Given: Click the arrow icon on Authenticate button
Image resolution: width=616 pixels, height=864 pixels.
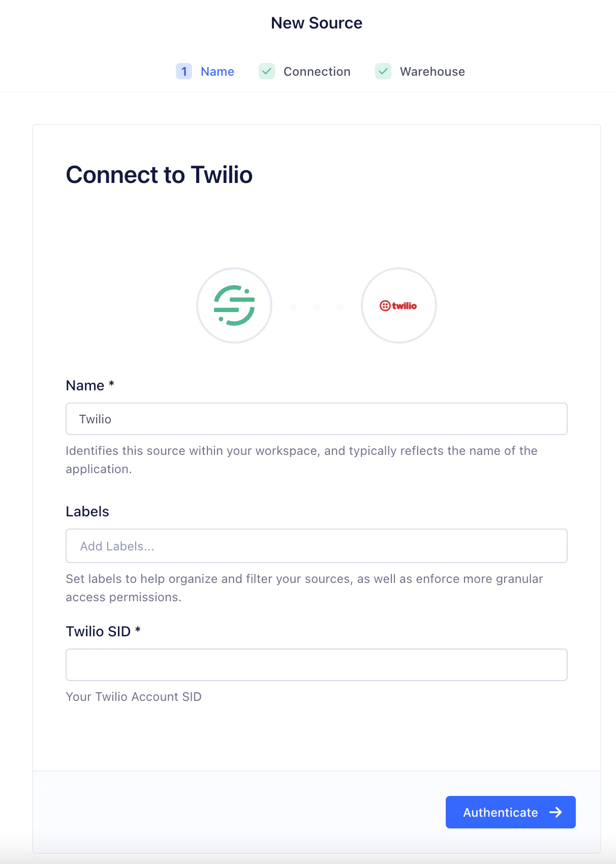Looking at the screenshot, I should point(556,812).
